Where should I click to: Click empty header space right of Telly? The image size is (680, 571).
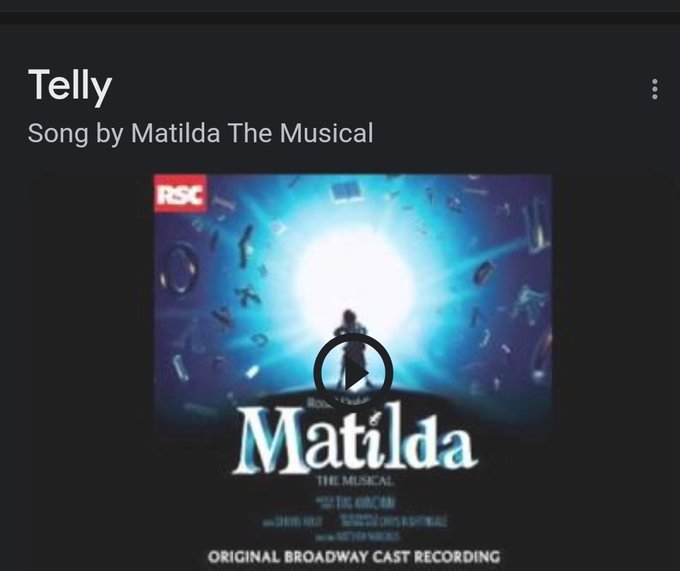click(379, 87)
